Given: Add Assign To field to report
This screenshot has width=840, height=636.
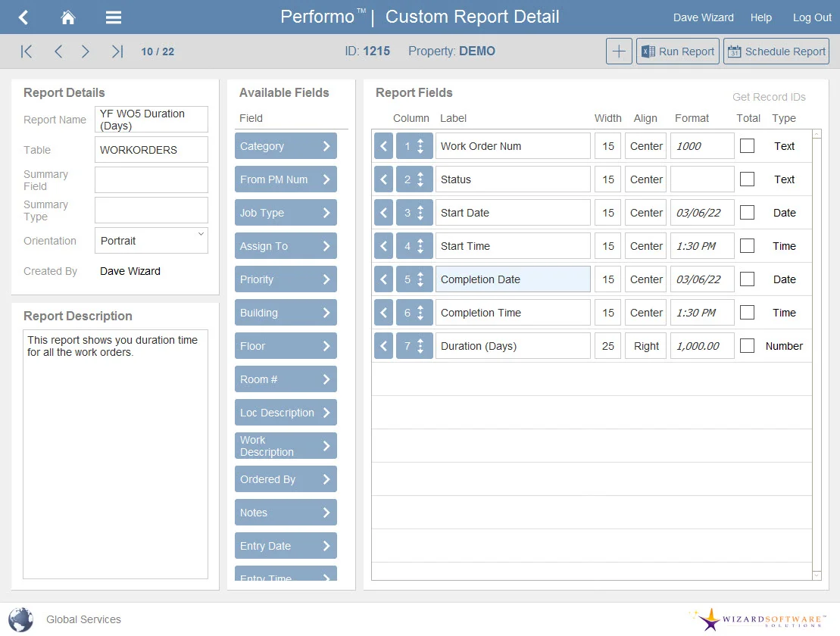Looking at the screenshot, I should [x=286, y=246].
